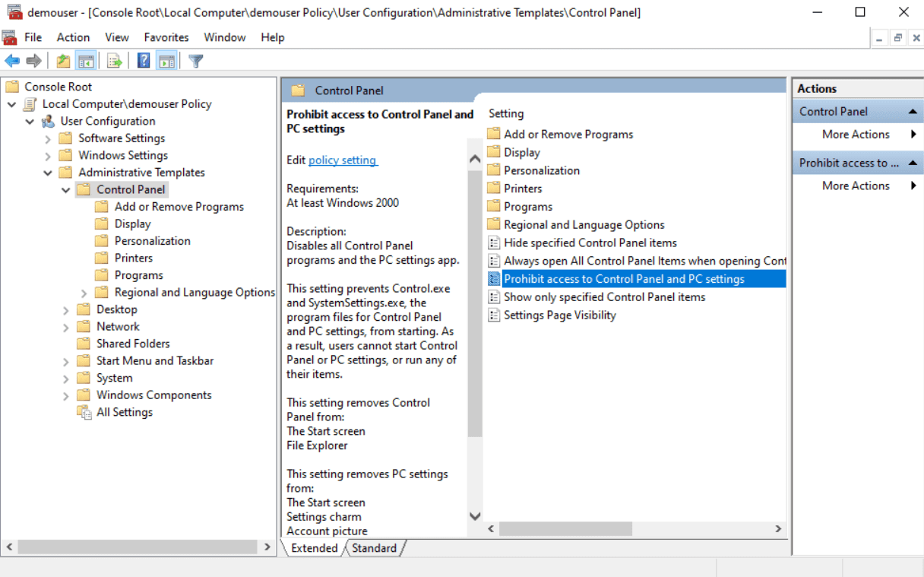Collapse the Control Panel tree node
This screenshot has height=577, width=924.
point(66,189)
